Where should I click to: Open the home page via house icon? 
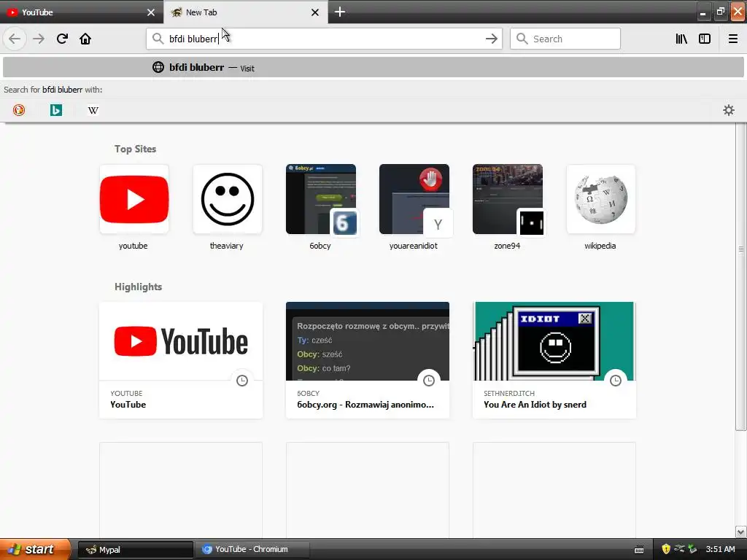pyautogui.click(x=85, y=39)
